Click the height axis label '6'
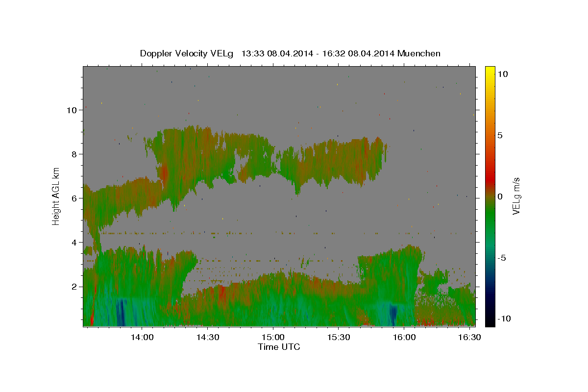This screenshot has width=588, height=392. [74, 198]
